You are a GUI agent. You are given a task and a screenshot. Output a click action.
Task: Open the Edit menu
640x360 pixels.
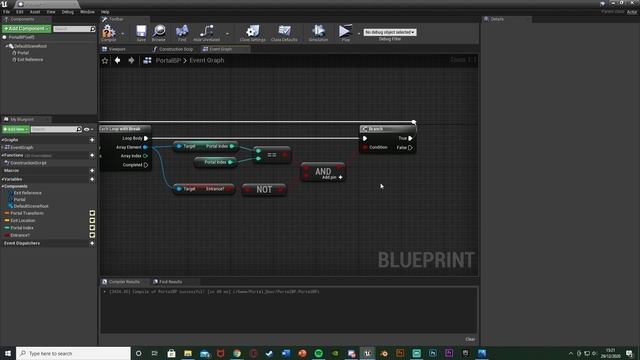(20, 12)
